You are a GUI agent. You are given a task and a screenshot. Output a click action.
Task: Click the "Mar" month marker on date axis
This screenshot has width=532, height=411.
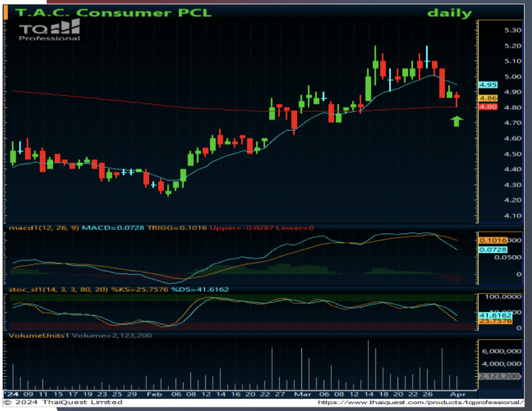(x=303, y=394)
